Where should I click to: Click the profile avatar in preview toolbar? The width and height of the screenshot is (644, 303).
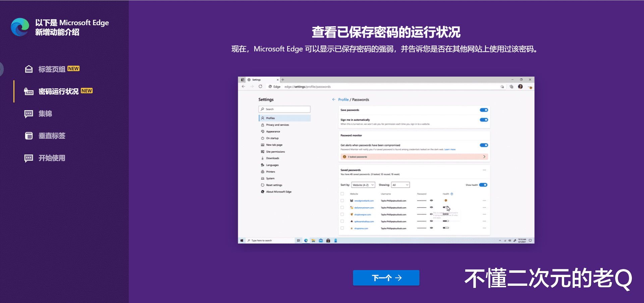tap(520, 87)
